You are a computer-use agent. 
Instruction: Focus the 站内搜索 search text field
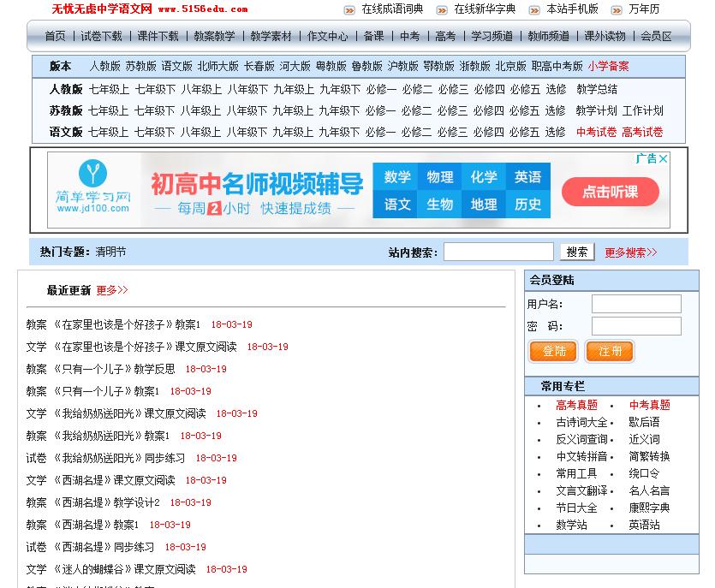(498, 252)
